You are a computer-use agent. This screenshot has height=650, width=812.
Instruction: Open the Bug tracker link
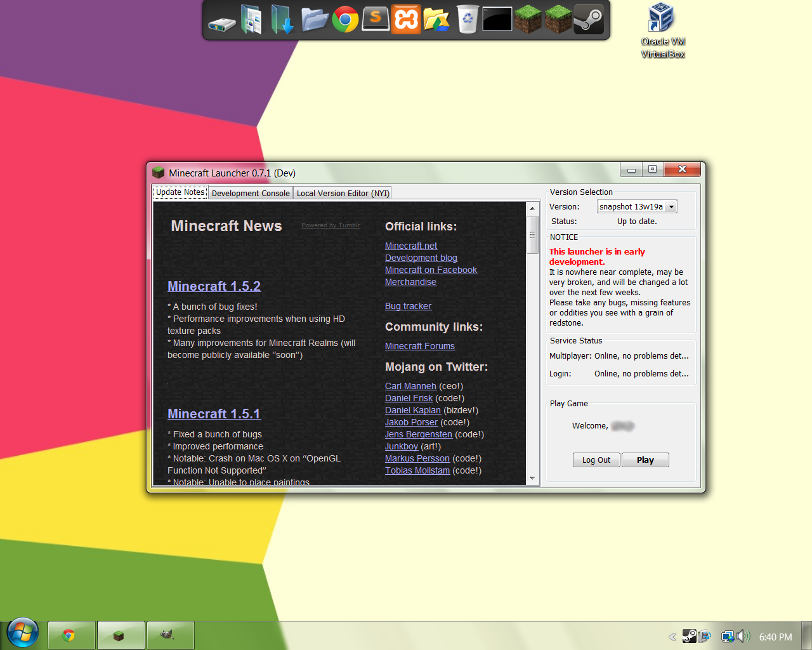point(409,306)
